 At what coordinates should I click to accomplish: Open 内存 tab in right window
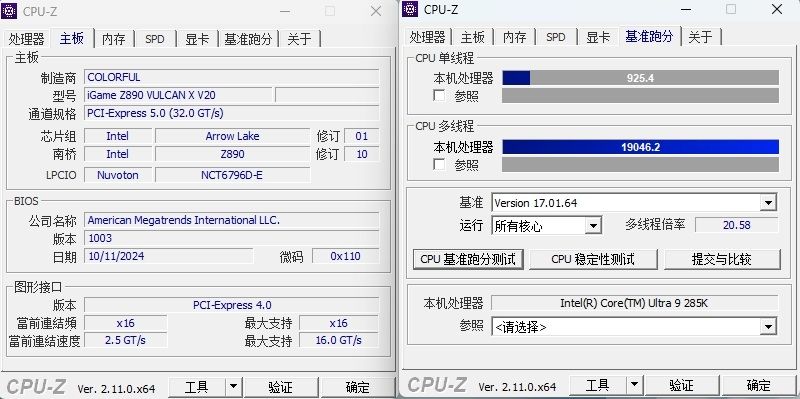click(514, 37)
